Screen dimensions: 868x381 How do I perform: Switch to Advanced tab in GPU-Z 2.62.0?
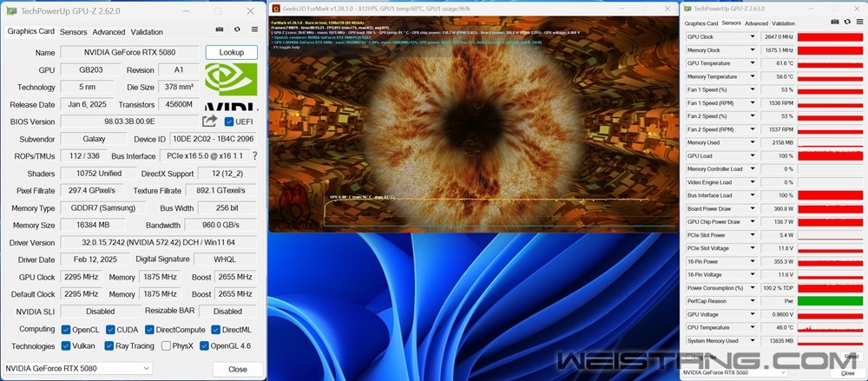click(108, 32)
